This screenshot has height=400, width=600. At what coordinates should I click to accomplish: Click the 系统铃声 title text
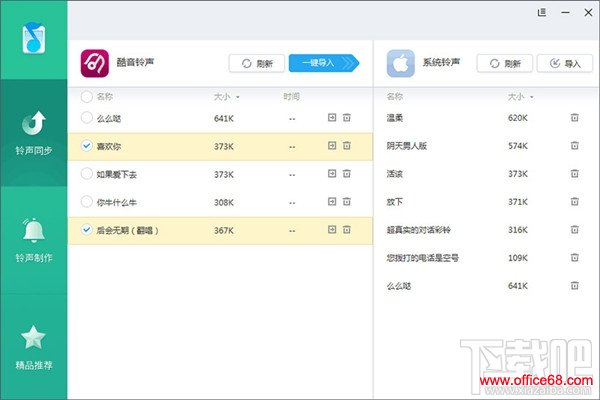tap(441, 62)
